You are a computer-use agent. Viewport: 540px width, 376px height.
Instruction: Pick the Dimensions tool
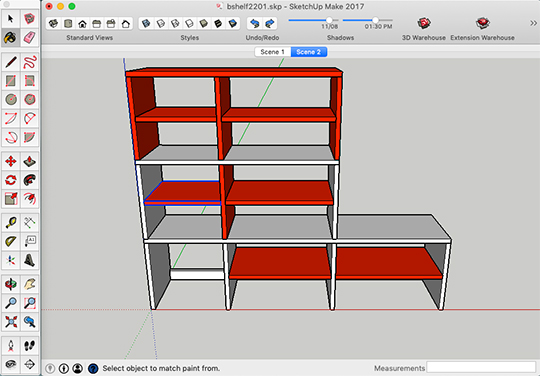(30, 223)
